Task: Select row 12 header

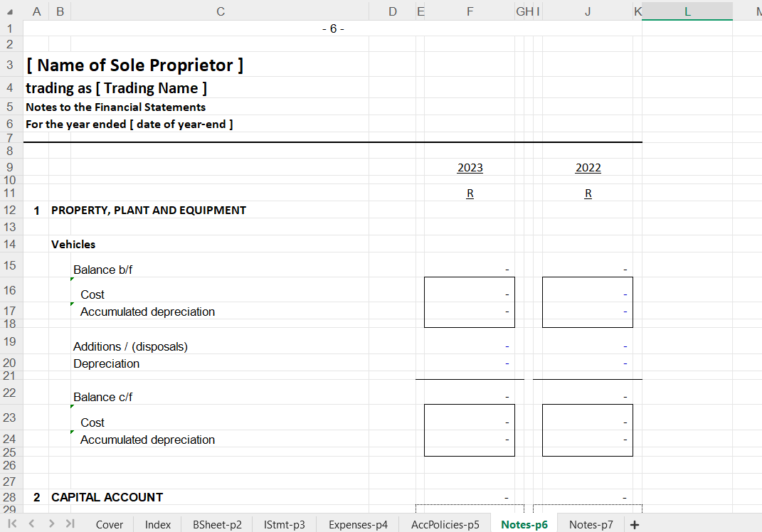Action: [x=11, y=210]
